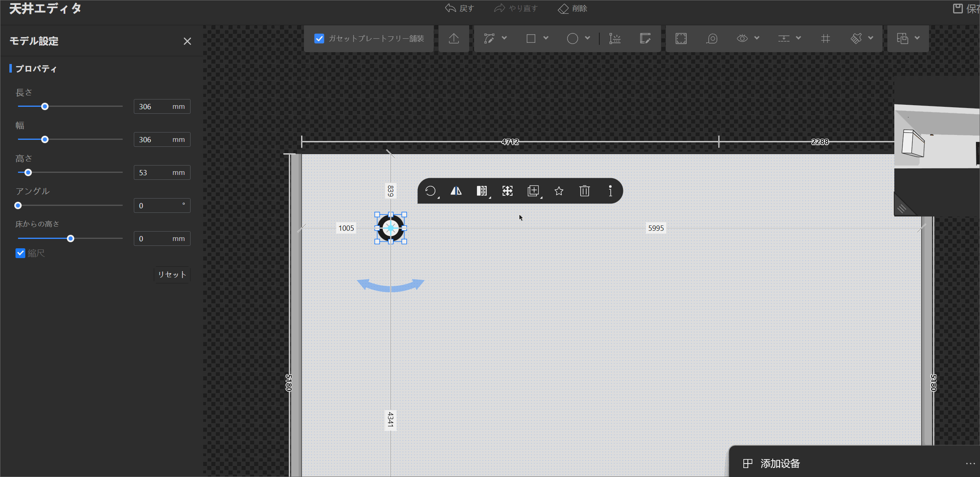The height and width of the screenshot is (477, 980).
Task: Select the circle shape tool
Action: (x=572, y=39)
